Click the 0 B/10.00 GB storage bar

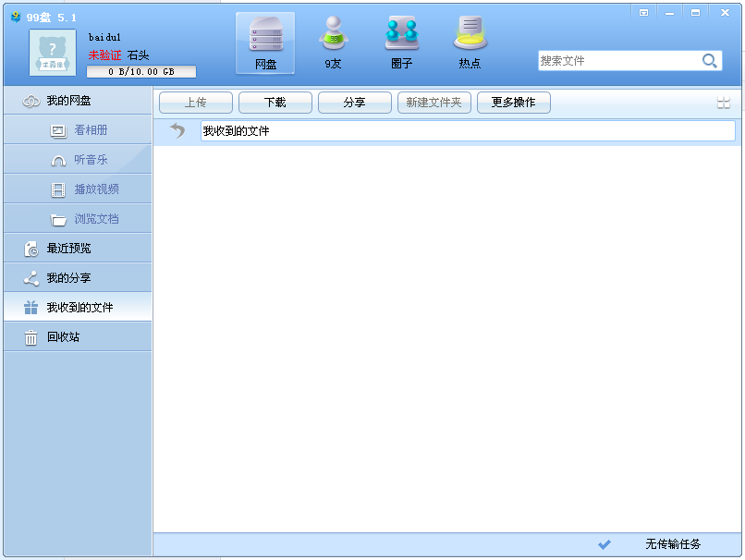(141, 72)
